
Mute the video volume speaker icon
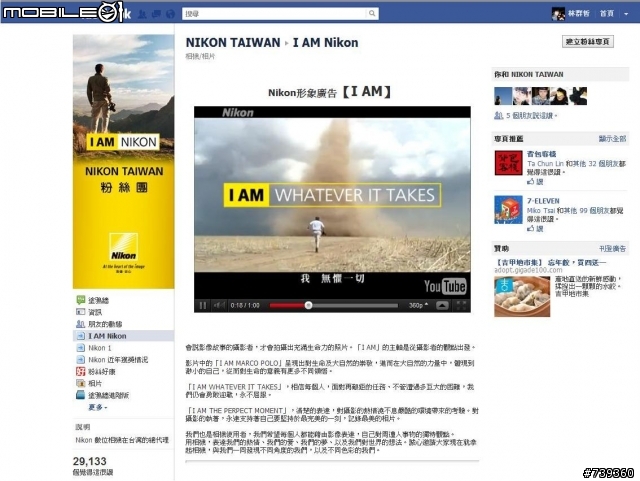(x=220, y=305)
